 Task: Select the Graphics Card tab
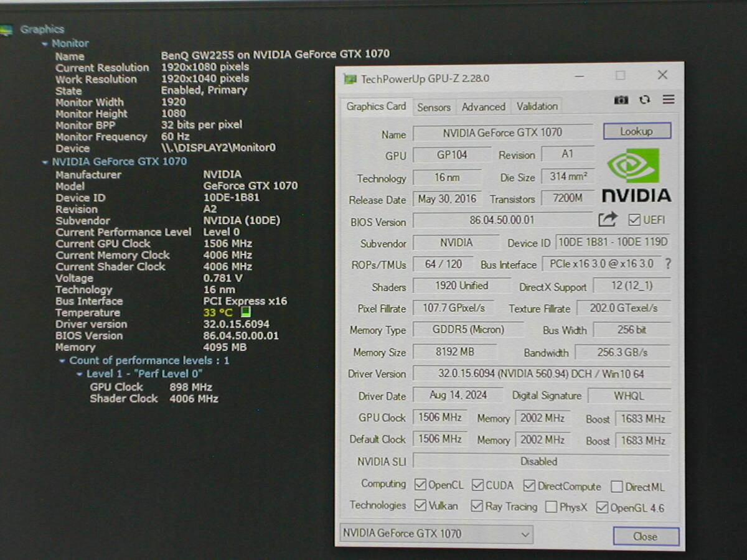[375, 106]
